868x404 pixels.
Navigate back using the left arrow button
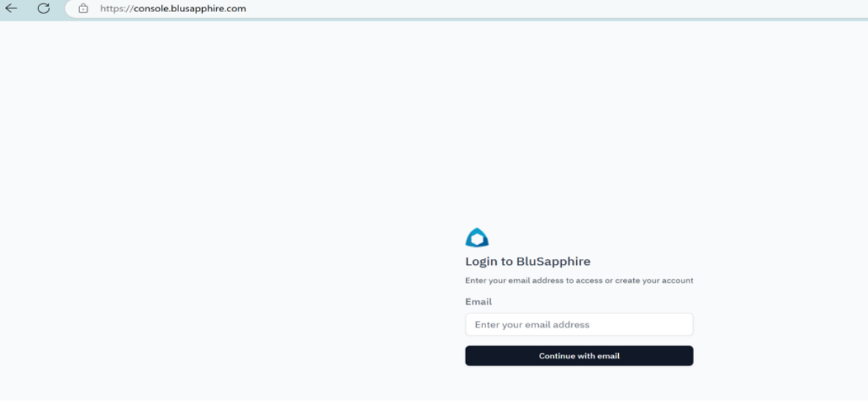(11, 9)
